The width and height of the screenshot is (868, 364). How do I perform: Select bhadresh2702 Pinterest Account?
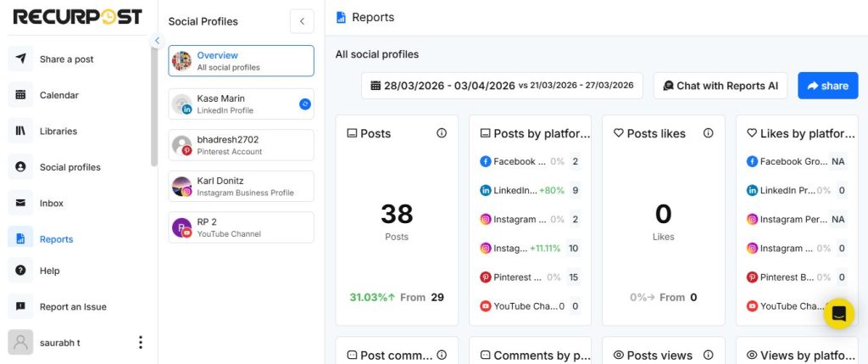pyautogui.click(x=242, y=145)
